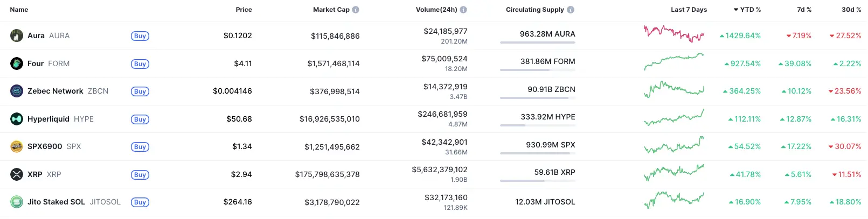This screenshot has height=219, width=868.
Task: Open the XRP last 7 days chart
Action: click(x=673, y=173)
